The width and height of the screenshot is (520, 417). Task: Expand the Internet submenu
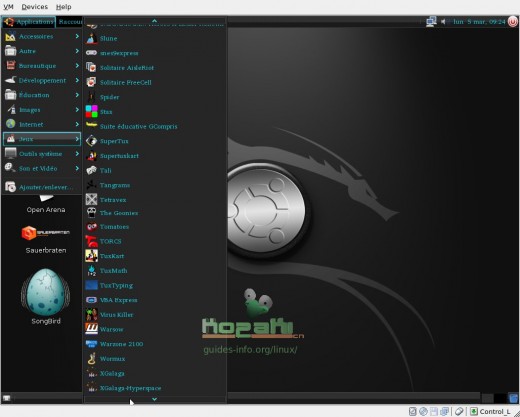(42, 124)
